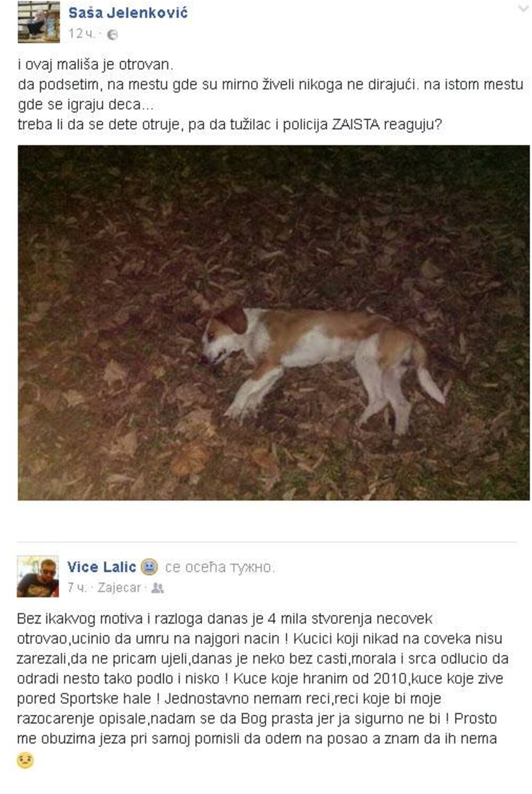Click the public globe privacy icon
The height and width of the screenshot is (794, 532).
pyautogui.click(x=112, y=35)
